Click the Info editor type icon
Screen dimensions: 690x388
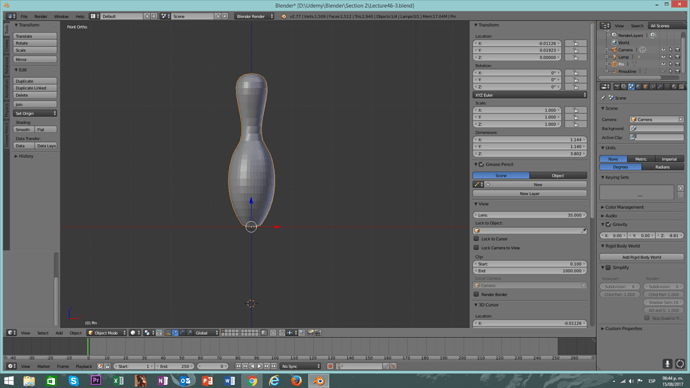(x=11, y=16)
